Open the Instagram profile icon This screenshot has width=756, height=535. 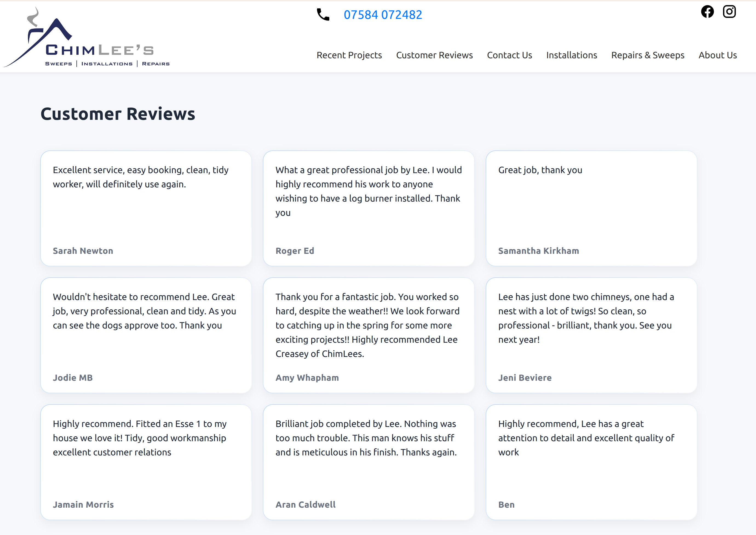[x=729, y=12]
